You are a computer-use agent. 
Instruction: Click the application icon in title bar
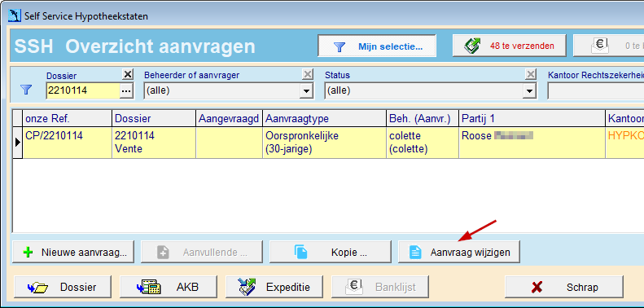(x=15, y=16)
